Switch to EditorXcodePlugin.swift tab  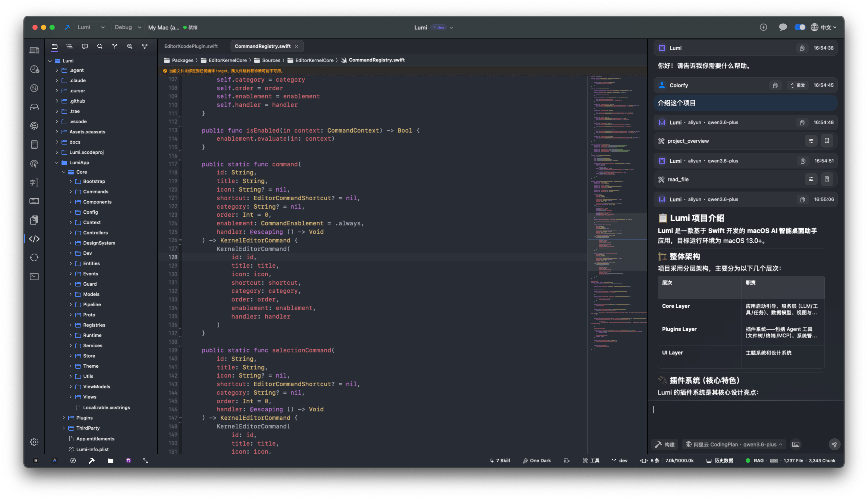(191, 46)
